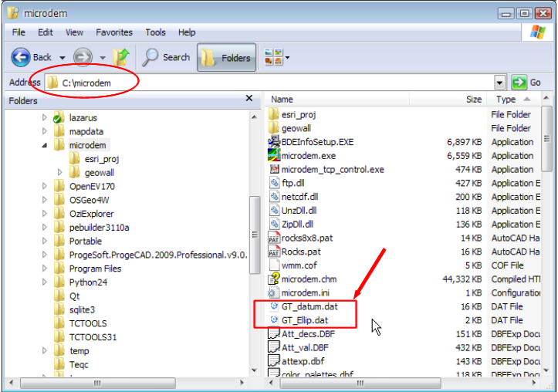This screenshot has width=558, height=392.
Task: Close the Folders pane
Action: pyautogui.click(x=249, y=99)
